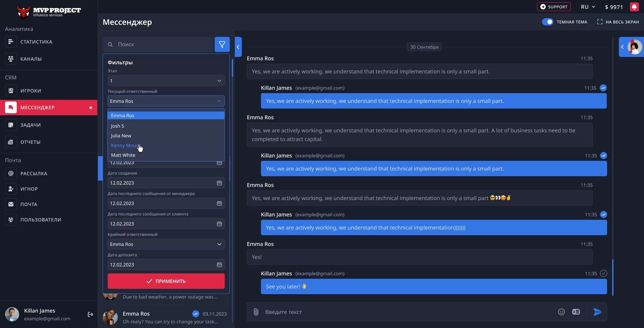Send message with paper plane icon
The height and width of the screenshot is (328, 644).
(597, 312)
